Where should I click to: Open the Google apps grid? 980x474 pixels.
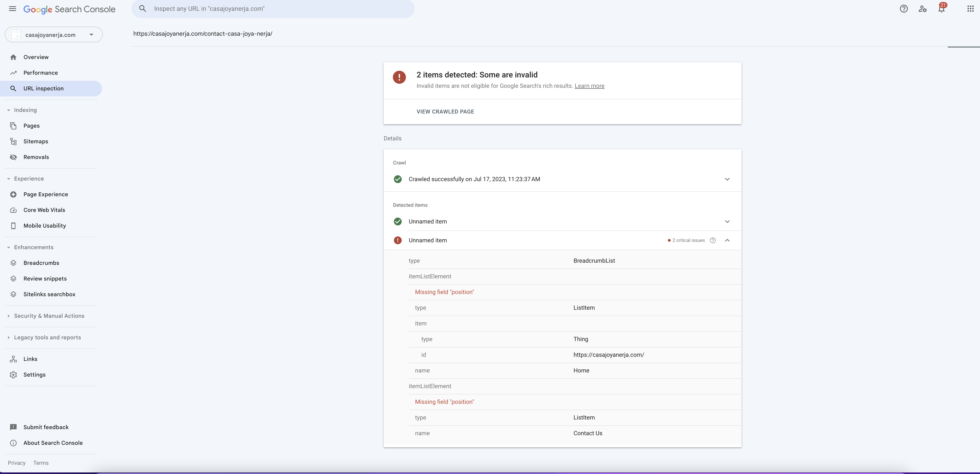(971, 9)
